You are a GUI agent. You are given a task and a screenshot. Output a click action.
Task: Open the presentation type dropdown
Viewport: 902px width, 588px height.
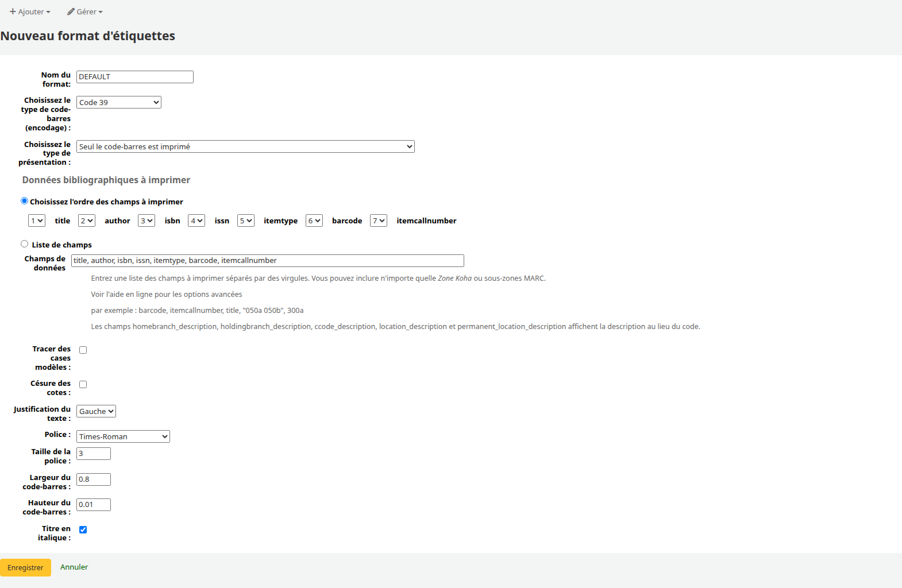coord(245,146)
